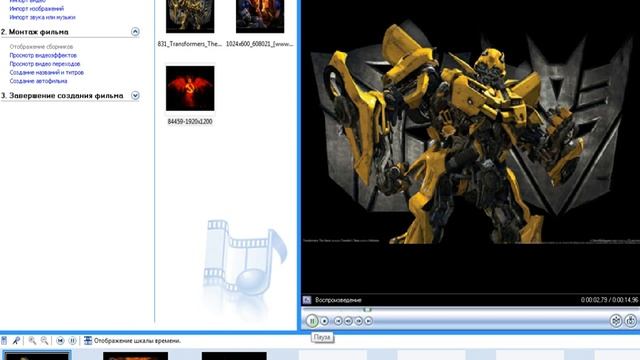The image size is (640, 360).
Task: Stop playback with the stop button
Action: (324, 321)
